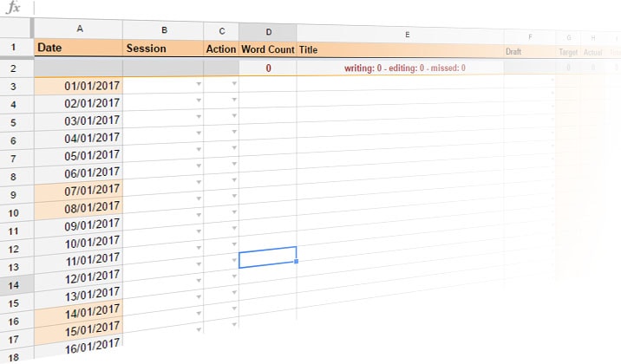Screen dimensions: 621x364
Task: Select the highlighted row 14 header
Action: click(x=15, y=285)
